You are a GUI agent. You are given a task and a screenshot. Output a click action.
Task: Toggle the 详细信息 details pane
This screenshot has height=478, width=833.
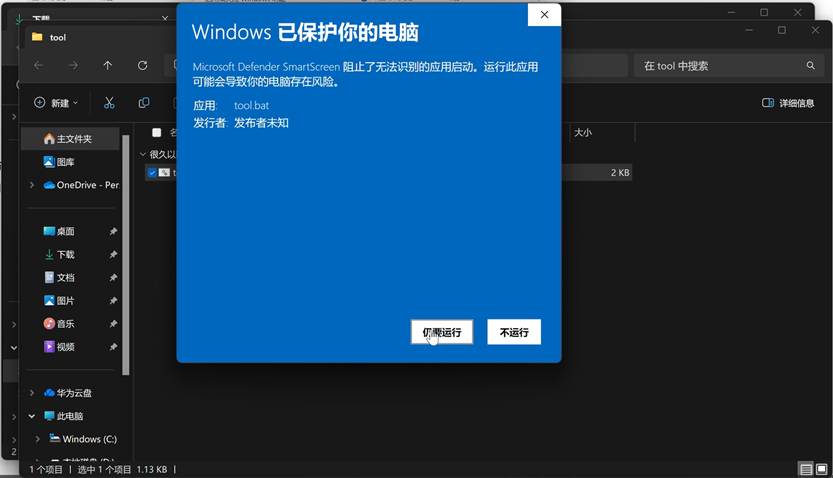click(x=787, y=103)
